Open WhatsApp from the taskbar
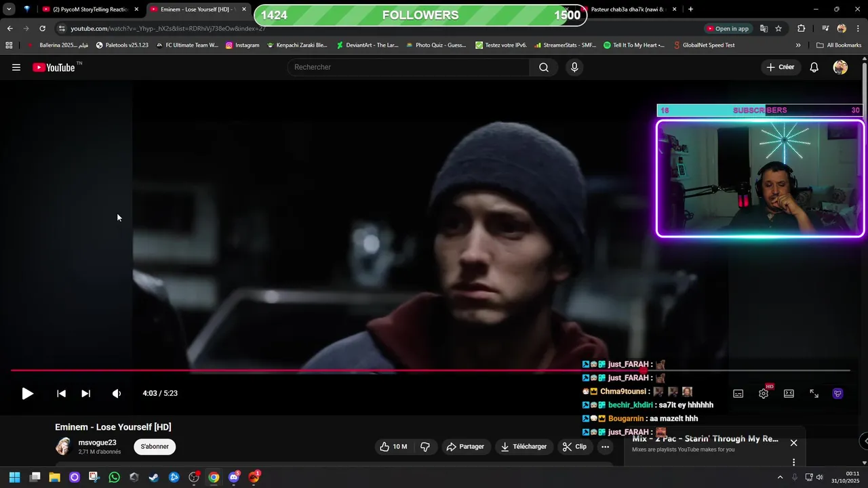Image resolution: width=868 pixels, height=488 pixels. (114, 477)
